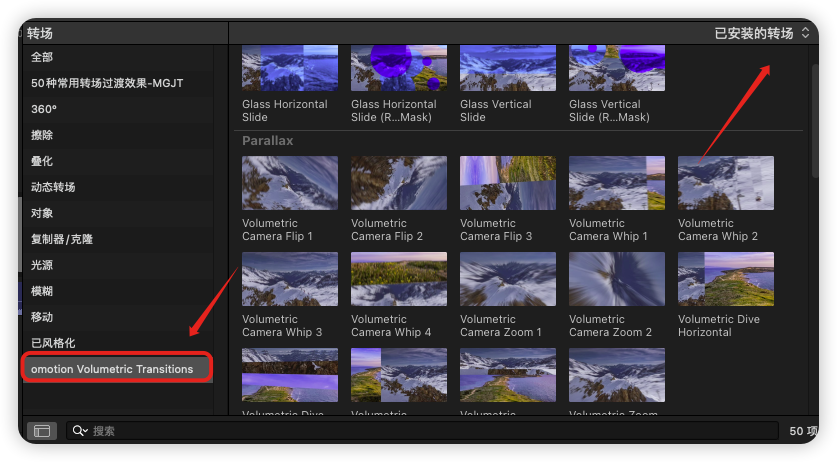Select the 动态转场 category
The image size is (837, 462).
(117, 187)
